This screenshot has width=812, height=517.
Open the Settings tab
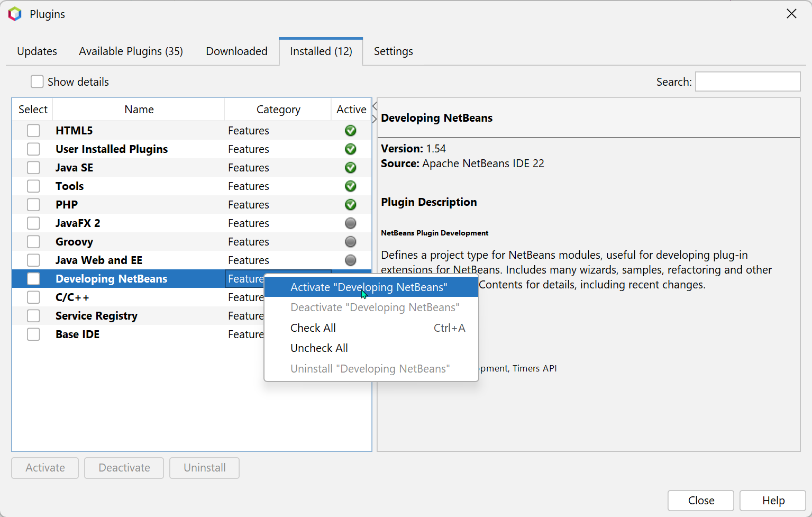(x=393, y=51)
